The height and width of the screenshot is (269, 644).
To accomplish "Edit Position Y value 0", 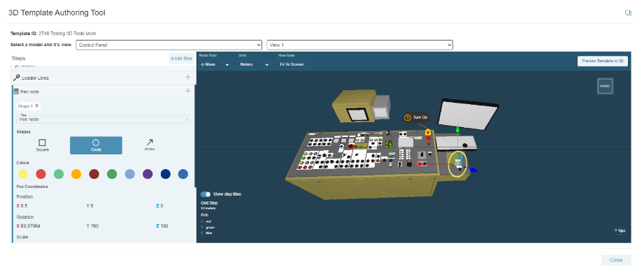I will point(92,205).
